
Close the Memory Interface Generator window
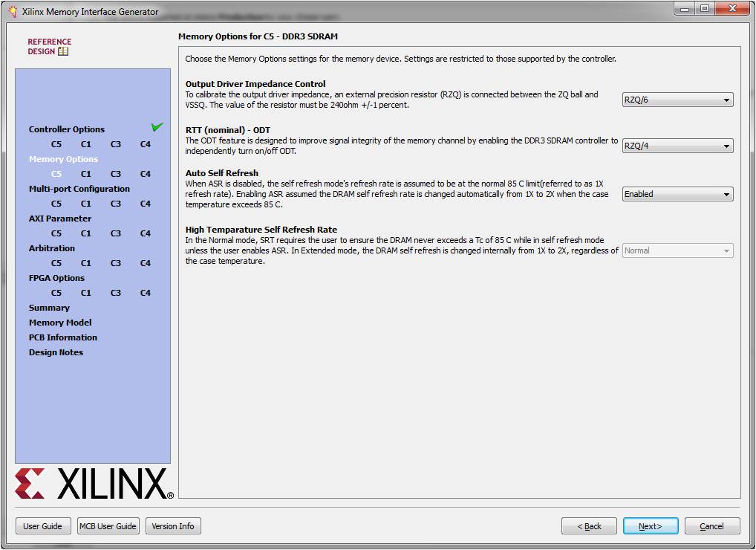(x=732, y=9)
